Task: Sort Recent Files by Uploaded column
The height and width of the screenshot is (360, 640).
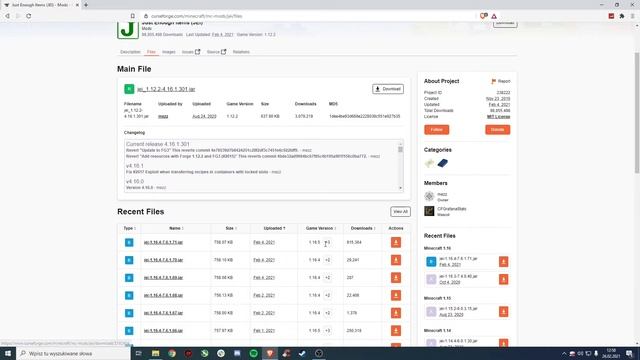Action: [274, 228]
